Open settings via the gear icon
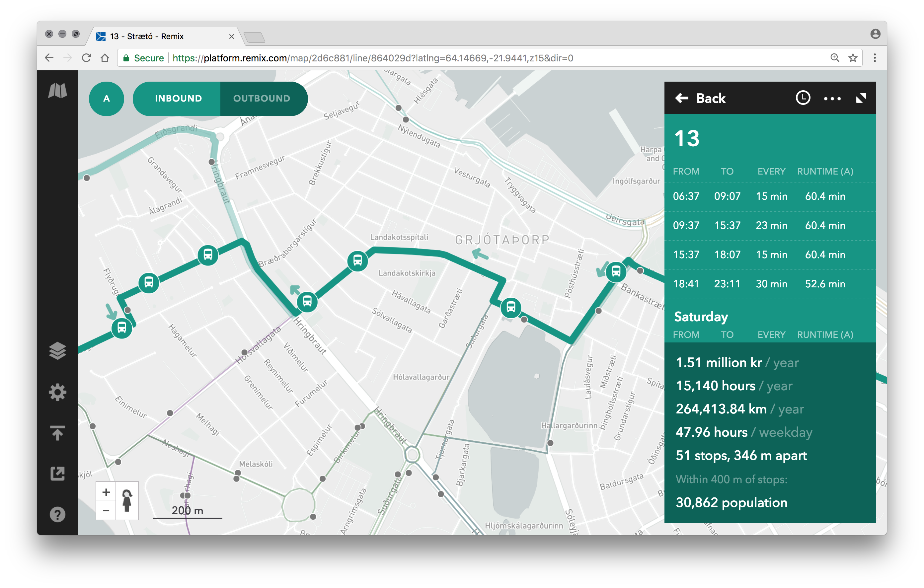 tap(57, 392)
